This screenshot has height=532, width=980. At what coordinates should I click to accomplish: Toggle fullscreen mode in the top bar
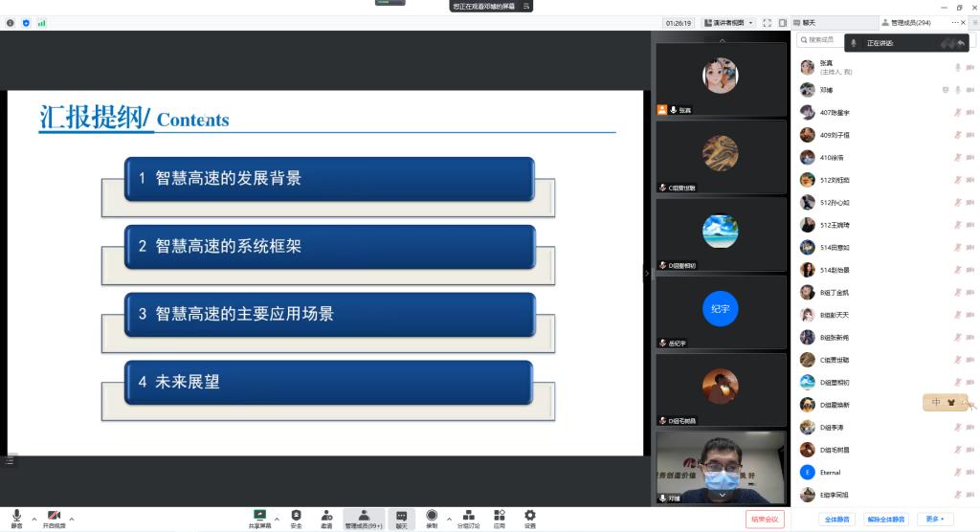767,23
